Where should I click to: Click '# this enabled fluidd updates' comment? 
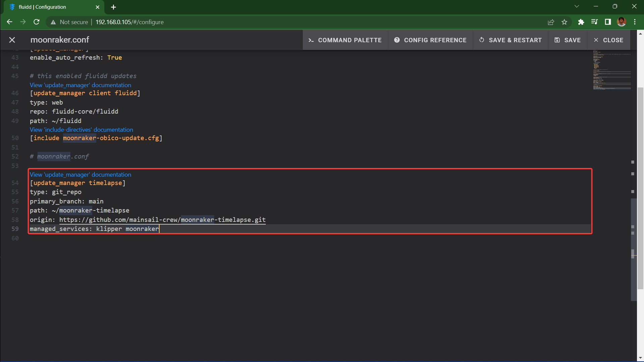(83, 76)
